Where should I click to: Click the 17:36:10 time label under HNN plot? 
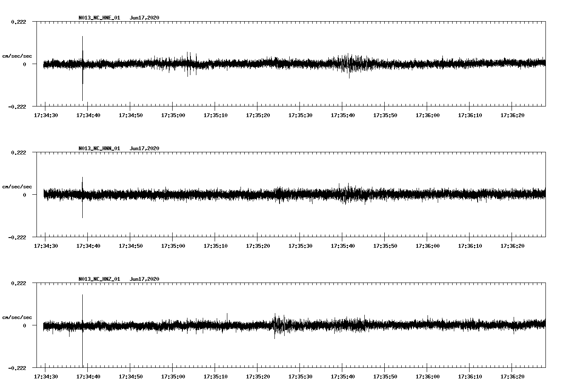point(470,246)
